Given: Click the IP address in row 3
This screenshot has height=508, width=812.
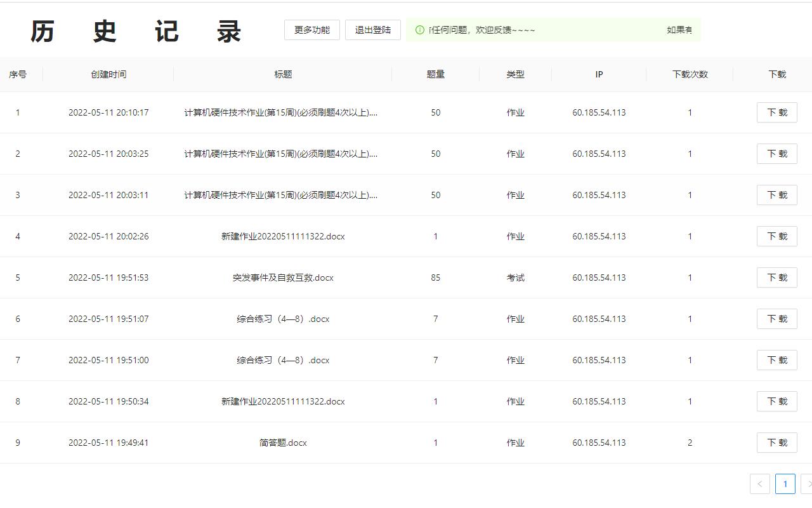Looking at the screenshot, I should [598, 195].
